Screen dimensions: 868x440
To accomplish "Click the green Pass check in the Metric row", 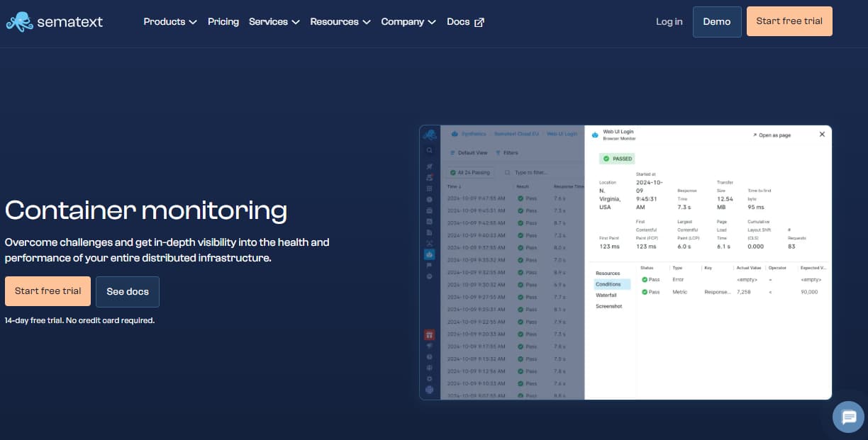I will [x=645, y=292].
